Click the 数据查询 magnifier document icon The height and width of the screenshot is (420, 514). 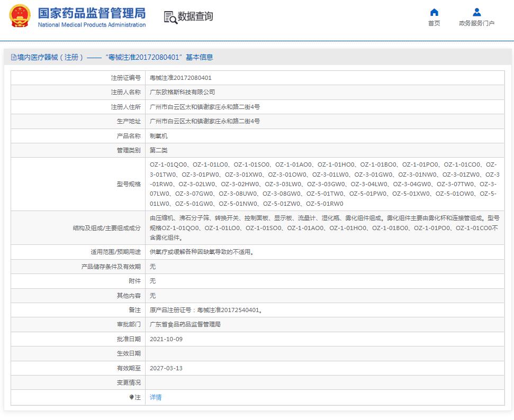coord(170,17)
